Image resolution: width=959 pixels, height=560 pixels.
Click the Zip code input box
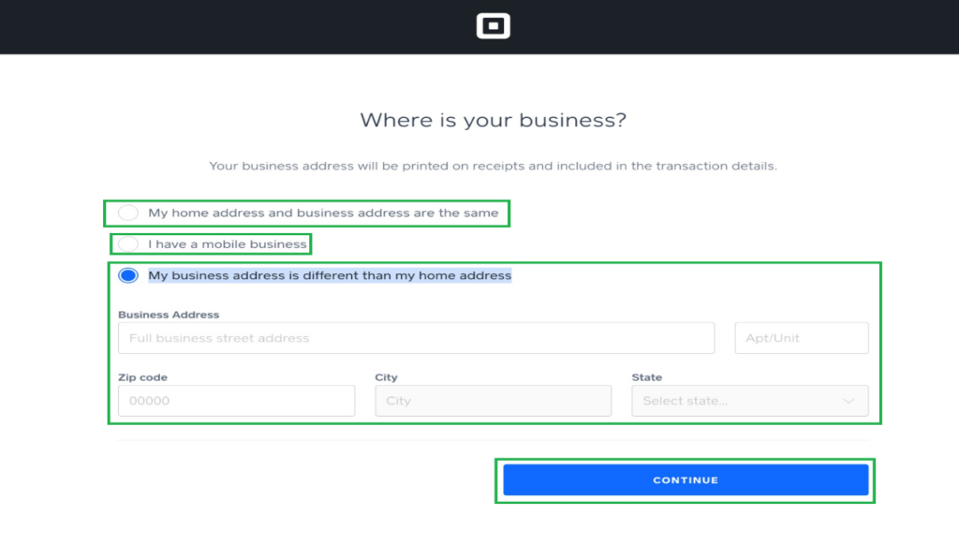coord(236,401)
